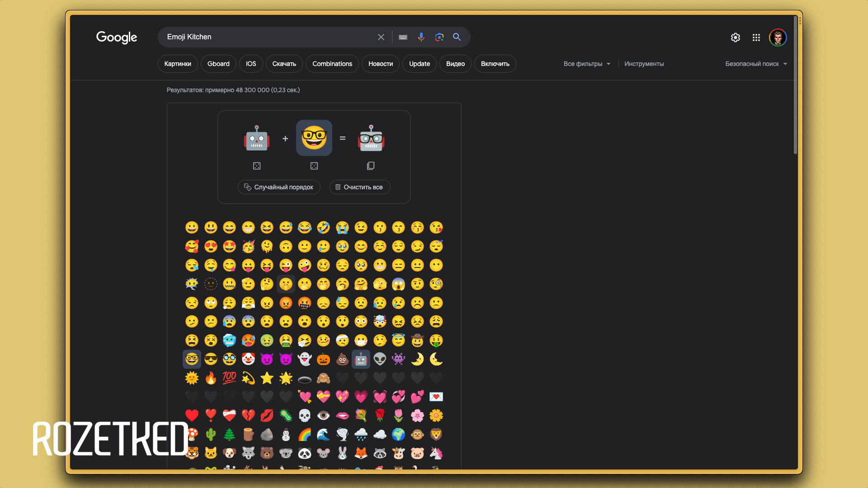Expand the Все фильтры dropdown
This screenshot has height=488, width=868.
(586, 64)
